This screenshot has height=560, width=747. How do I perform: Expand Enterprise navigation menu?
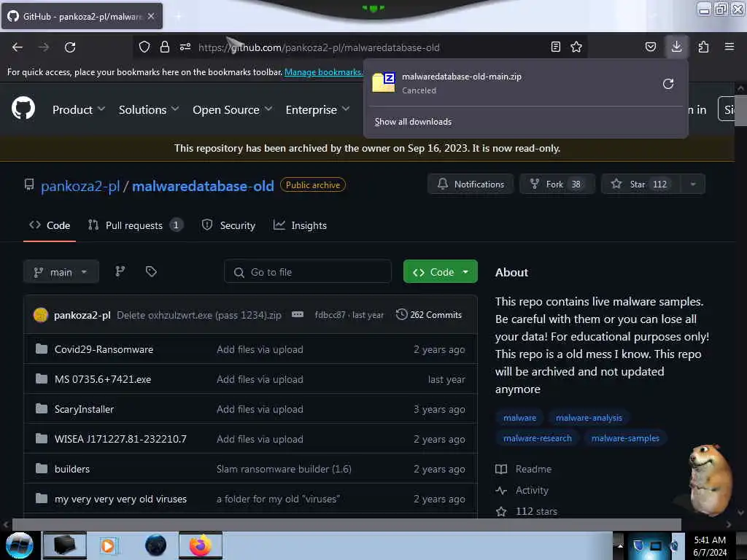click(318, 109)
